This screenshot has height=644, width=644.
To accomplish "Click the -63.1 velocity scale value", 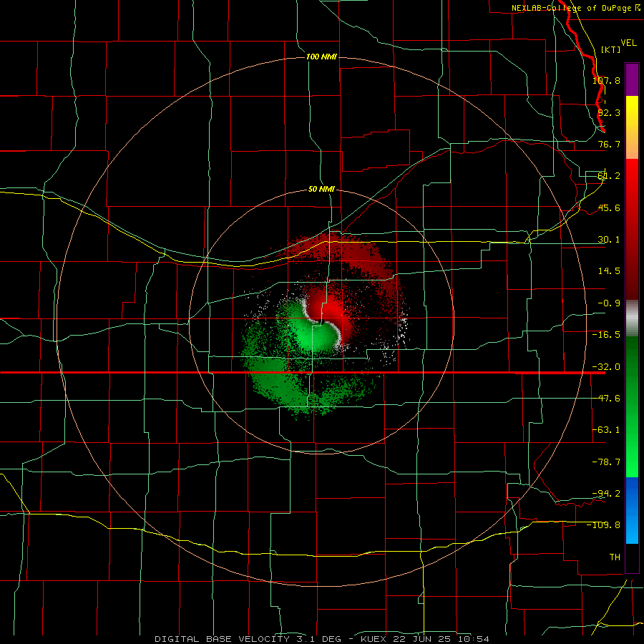I will click(x=606, y=430).
